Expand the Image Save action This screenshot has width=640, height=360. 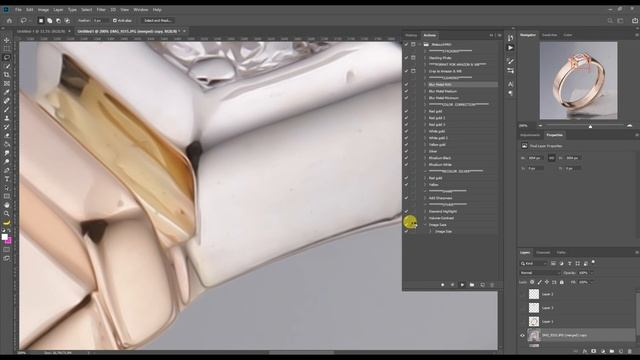click(425, 225)
